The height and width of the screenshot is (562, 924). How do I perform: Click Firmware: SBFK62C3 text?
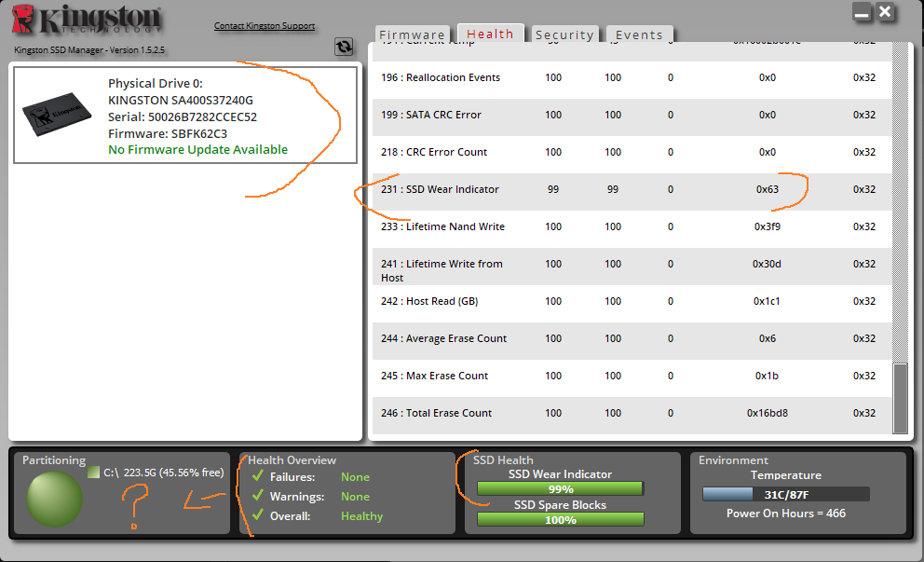[168, 133]
